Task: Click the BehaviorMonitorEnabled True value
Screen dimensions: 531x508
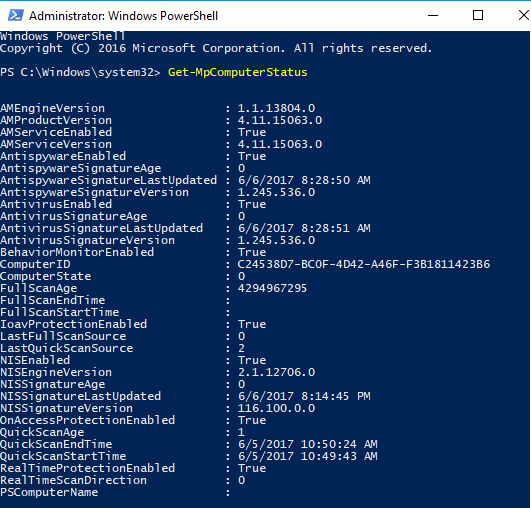Action: click(252, 252)
